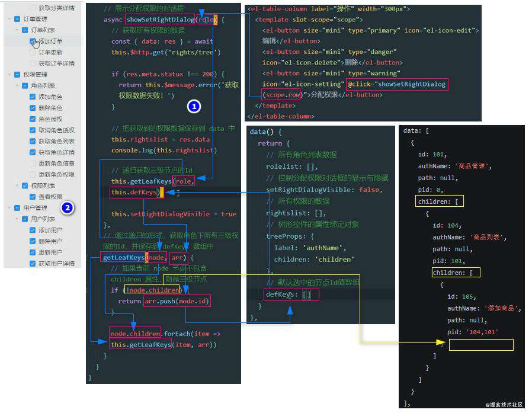532x416 pixels.
Task: Toggle the 用户列表 checkbox
Action: pos(25,219)
